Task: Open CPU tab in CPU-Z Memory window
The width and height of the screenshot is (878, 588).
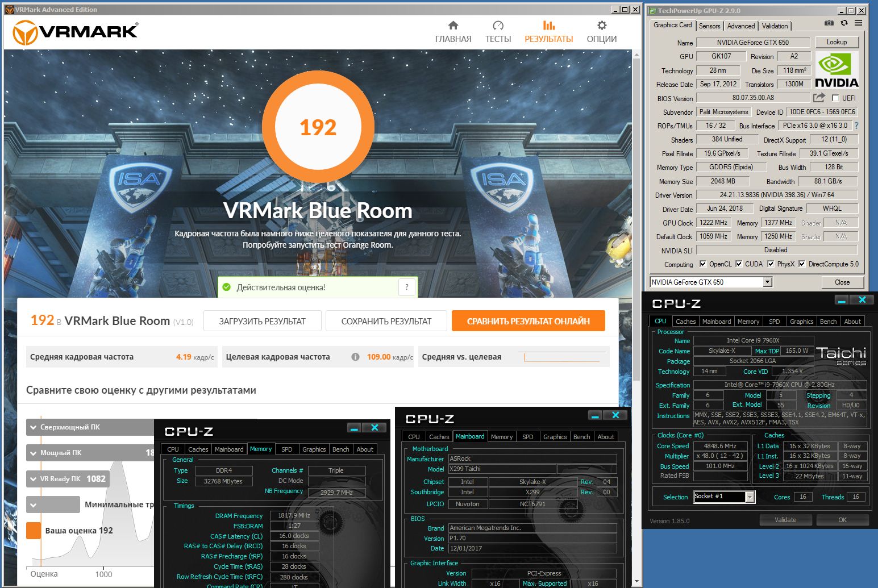Action: point(173,449)
